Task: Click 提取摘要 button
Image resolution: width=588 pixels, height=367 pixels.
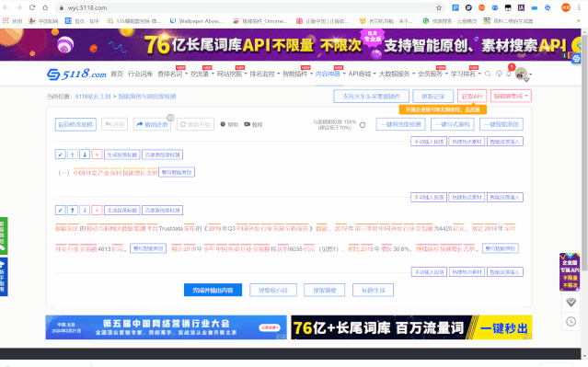Action: [325, 290]
